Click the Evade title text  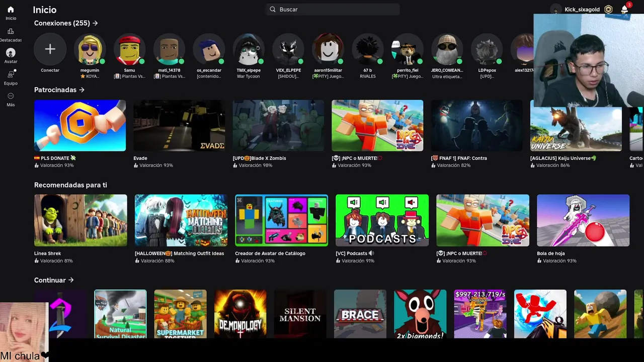pos(140,158)
